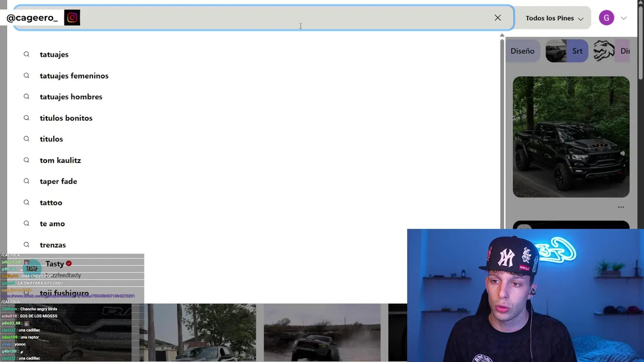Click the search icon beside 'tatuajes femeninos'
This screenshot has height=362, width=644.
click(x=26, y=75)
